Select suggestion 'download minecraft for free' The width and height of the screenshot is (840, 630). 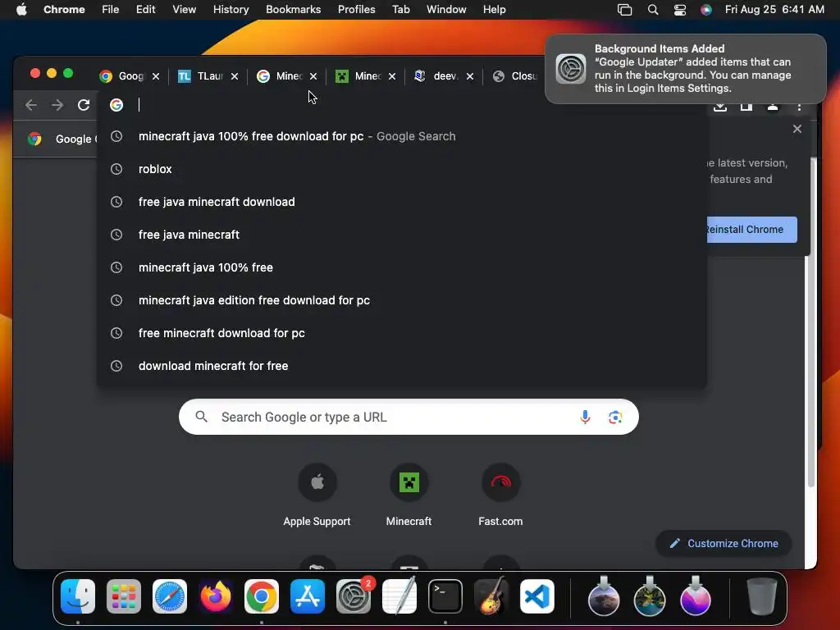(x=402, y=366)
